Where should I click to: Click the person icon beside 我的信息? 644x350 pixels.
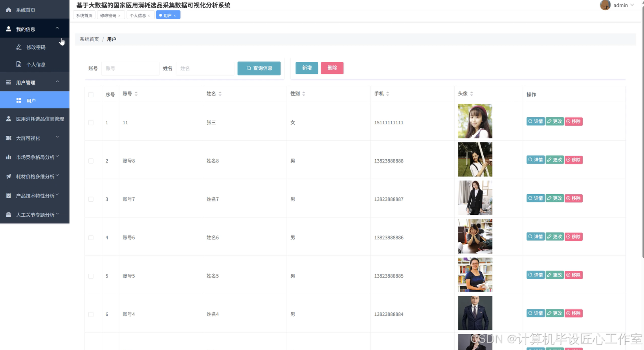pos(9,29)
